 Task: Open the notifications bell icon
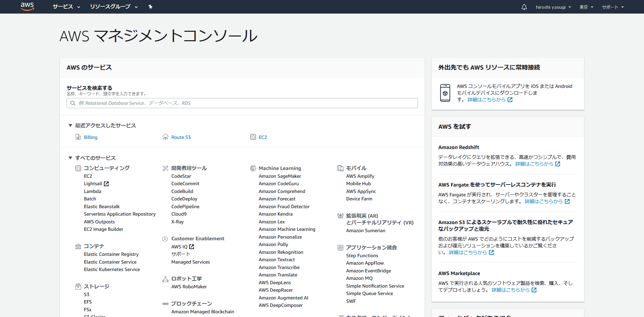point(524,7)
